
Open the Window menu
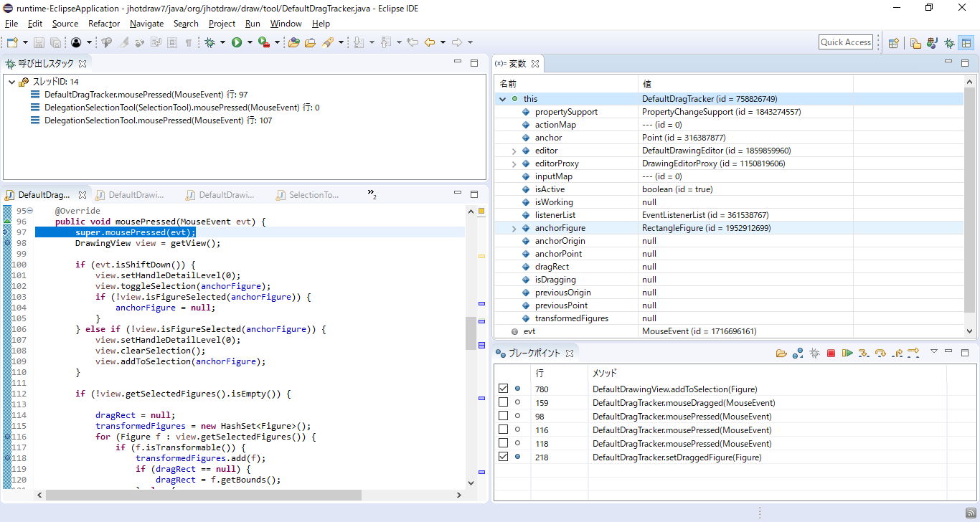point(286,24)
